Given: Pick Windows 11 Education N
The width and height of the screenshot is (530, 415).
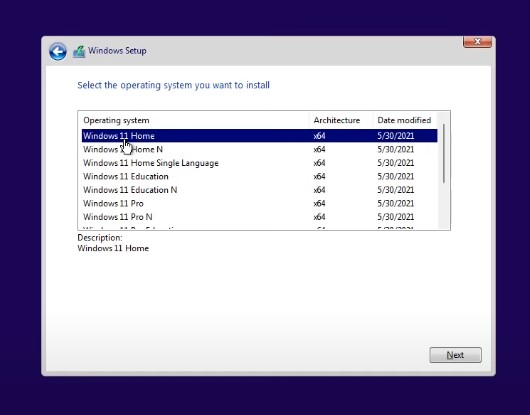Looking at the screenshot, I should [260, 190].
